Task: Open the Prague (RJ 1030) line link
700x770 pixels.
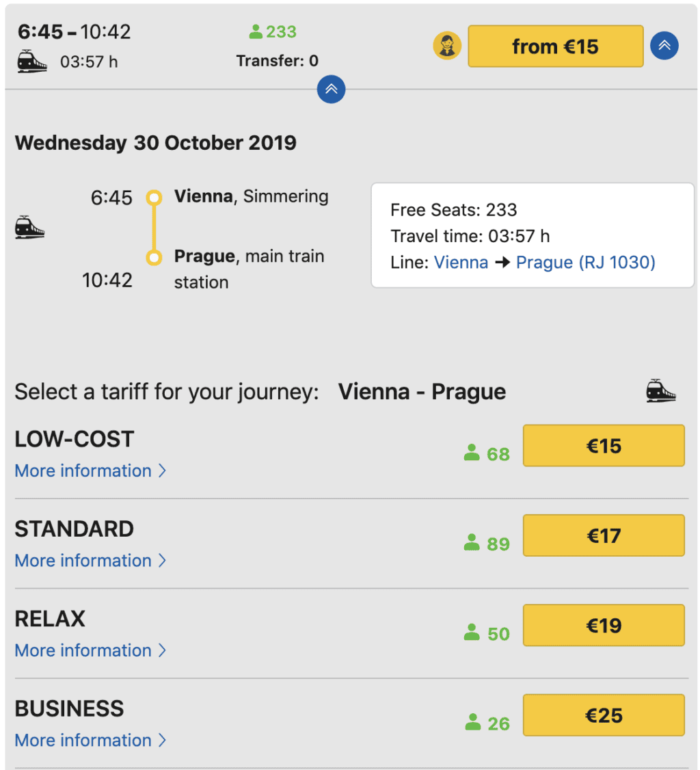Action: pyautogui.click(x=586, y=262)
